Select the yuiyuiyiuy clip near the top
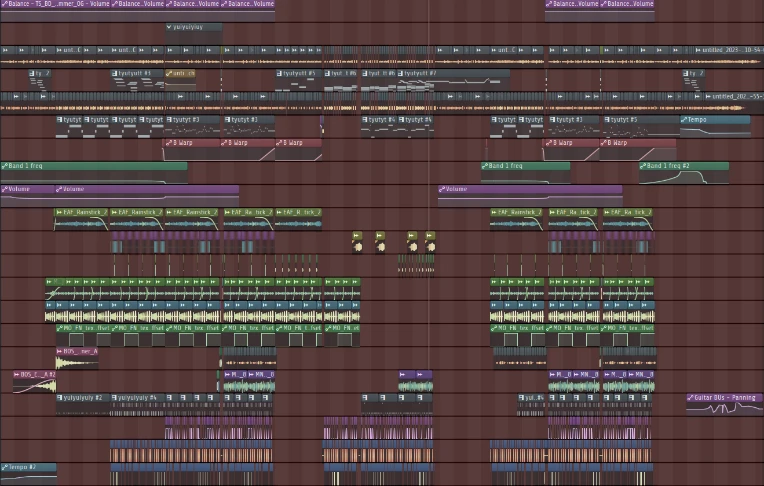This screenshot has width=764, height=486. 193,34
